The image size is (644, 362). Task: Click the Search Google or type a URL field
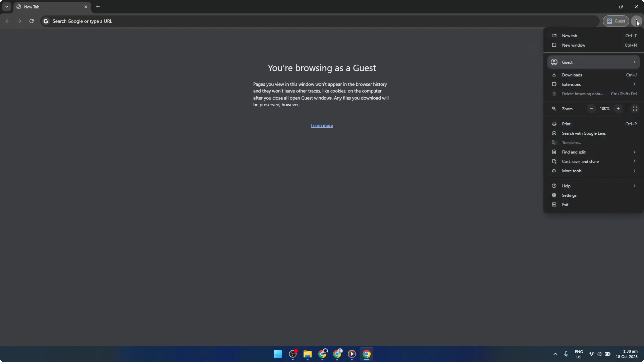tap(175, 21)
